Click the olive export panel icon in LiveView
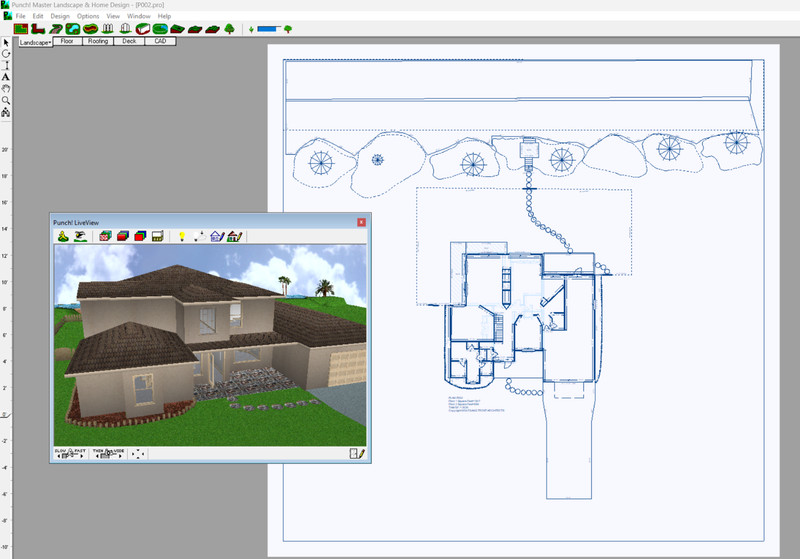Image resolution: width=800 pixels, height=559 pixels. (157, 236)
